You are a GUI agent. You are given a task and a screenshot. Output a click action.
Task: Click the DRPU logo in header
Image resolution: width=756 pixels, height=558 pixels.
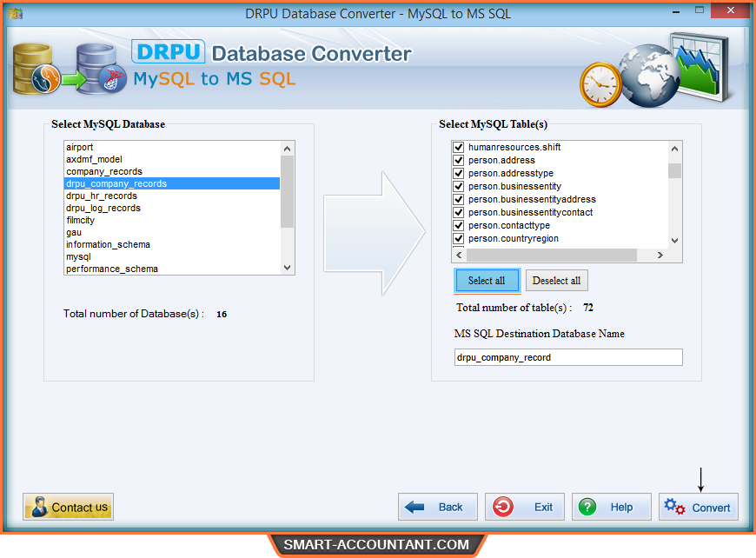pyautogui.click(x=169, y=51)
